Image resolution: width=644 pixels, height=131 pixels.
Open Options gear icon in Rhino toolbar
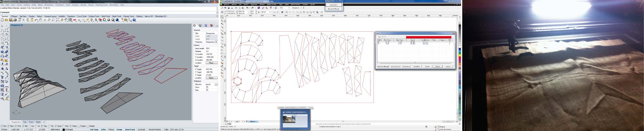(126, 20)
